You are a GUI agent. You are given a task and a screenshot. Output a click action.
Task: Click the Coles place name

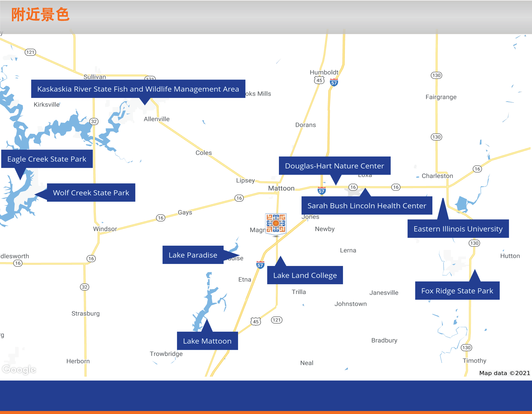(x=204, y=153)
